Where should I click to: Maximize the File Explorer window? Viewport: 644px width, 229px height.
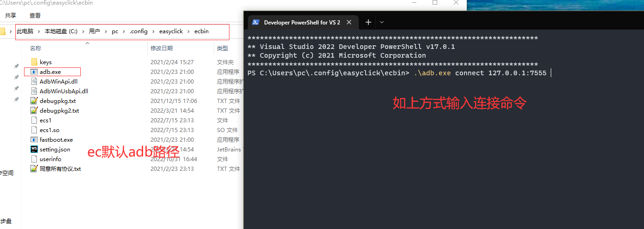(435, 3)
